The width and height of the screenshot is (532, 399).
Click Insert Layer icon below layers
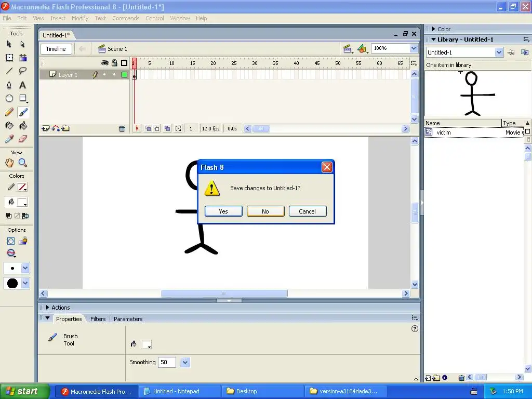tap(46, 128)
